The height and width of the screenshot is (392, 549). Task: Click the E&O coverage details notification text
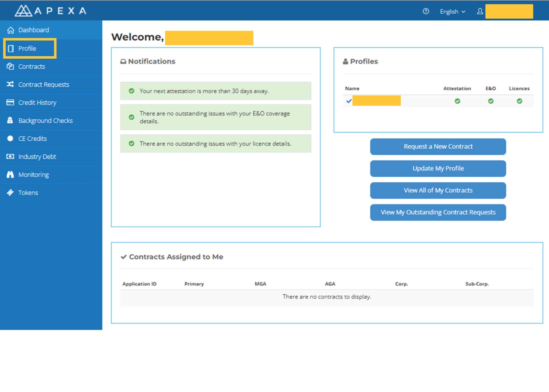click(214, 117)
